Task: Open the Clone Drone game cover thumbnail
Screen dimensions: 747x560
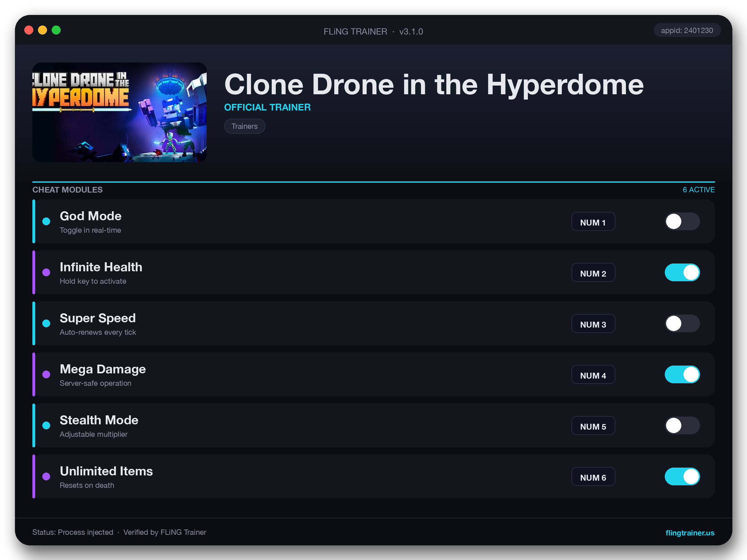Action: 119,112
